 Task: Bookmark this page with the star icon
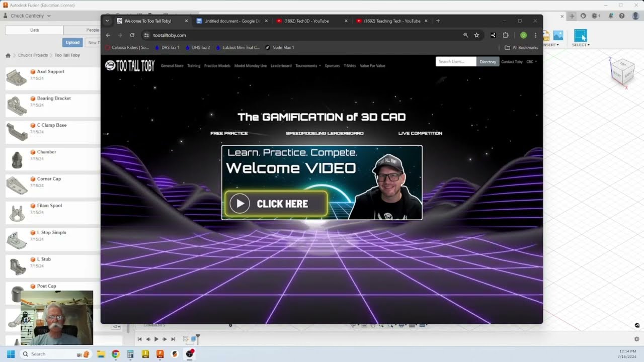click(x=476, y=35)
